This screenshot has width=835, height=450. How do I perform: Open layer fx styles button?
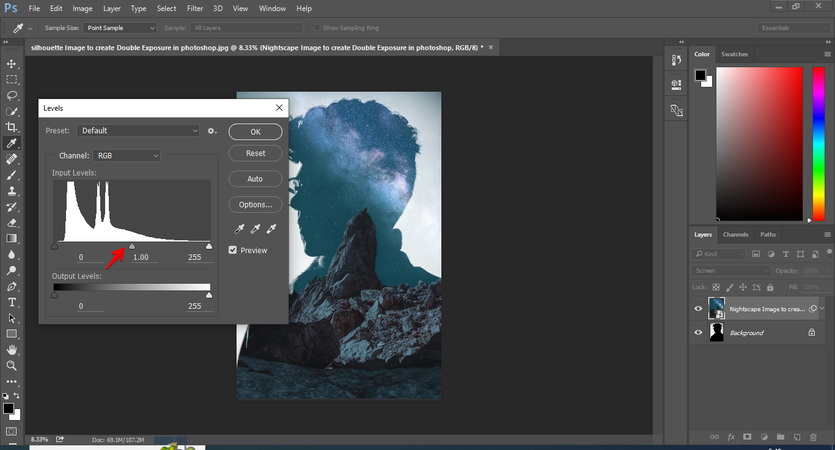(731, 437)
